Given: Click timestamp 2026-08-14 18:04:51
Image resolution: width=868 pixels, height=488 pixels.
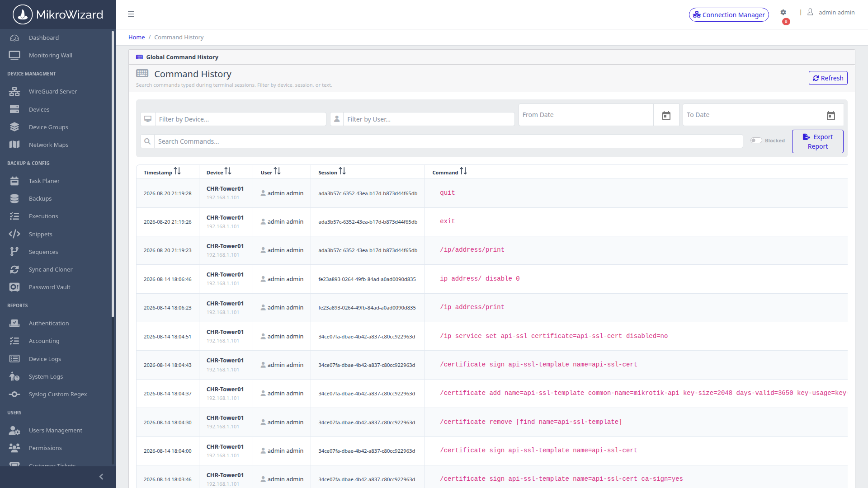Looking at the screenshot, I should coord(167,337).
